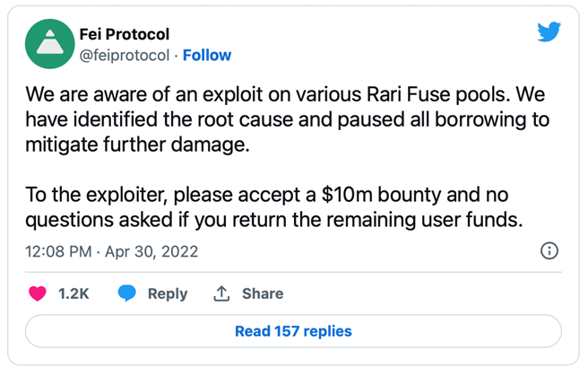Screen dimensions: 588x376
Task: Open the 12:08 PM time link
Action: tap(58, 251)
